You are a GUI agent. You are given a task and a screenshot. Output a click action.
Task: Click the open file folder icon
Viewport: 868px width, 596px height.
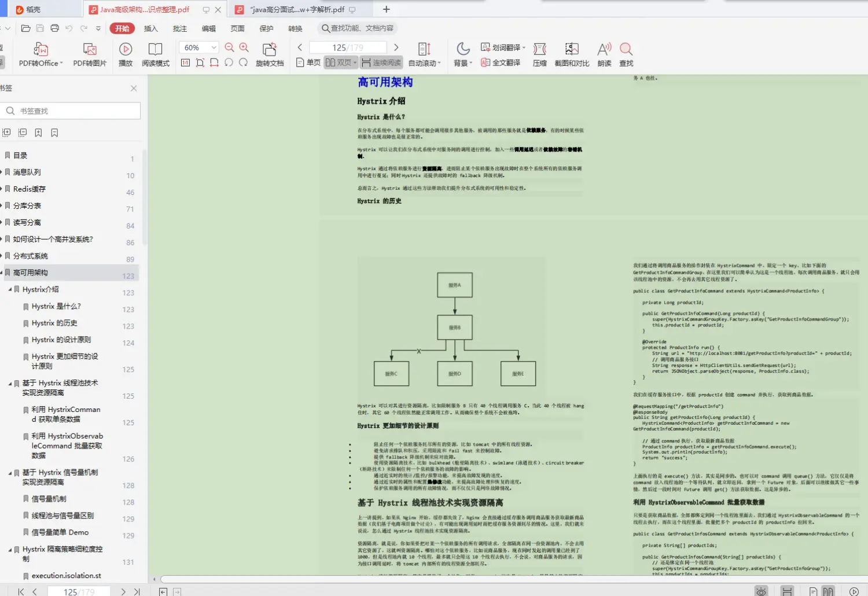coord(25,28)
